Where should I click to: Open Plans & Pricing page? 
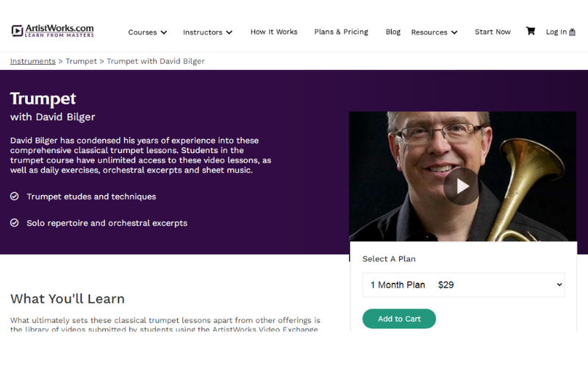(341, 32)
